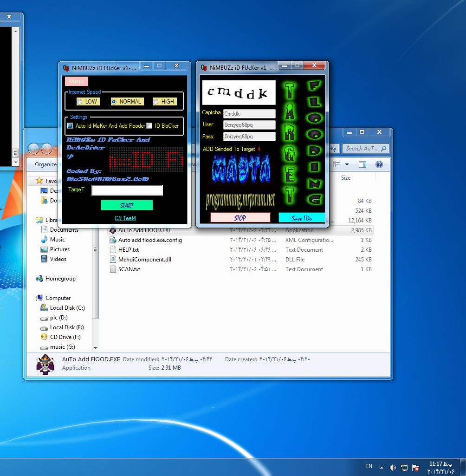This screenshot has height=476, width=466.
Task: Click into the TargeT input field
Action: (127, 190)
